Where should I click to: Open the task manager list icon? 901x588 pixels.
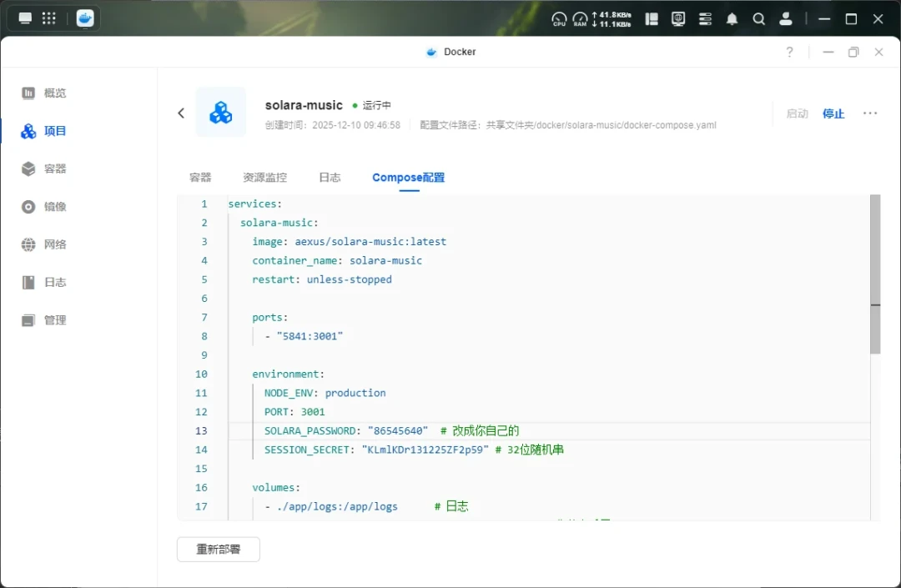pyautogui.click(x=705, y=19)
